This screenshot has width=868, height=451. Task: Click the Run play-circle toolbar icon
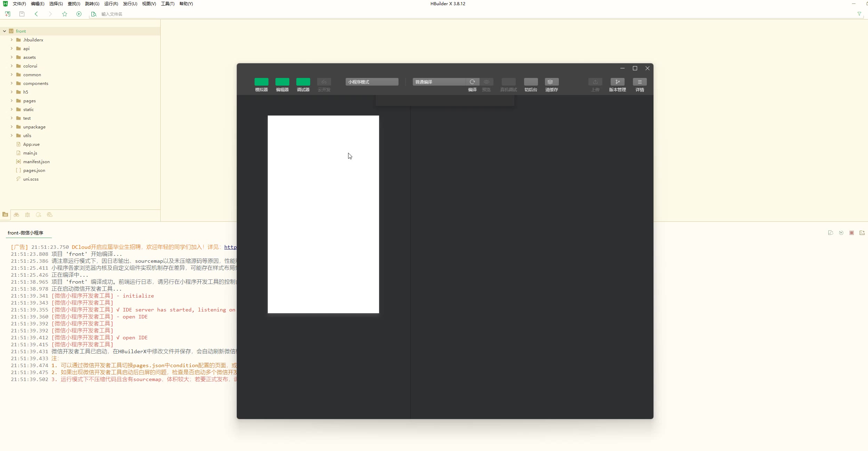click(x=79, y=14)
